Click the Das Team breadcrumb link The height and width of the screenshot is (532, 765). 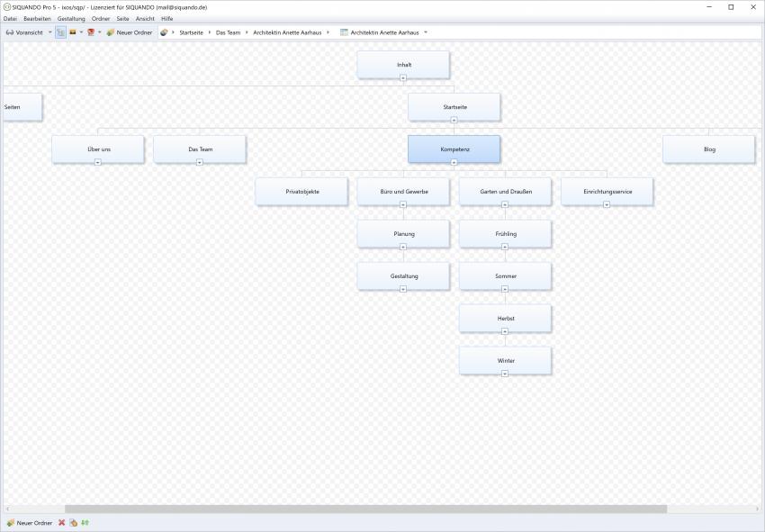tap(228, 32)
